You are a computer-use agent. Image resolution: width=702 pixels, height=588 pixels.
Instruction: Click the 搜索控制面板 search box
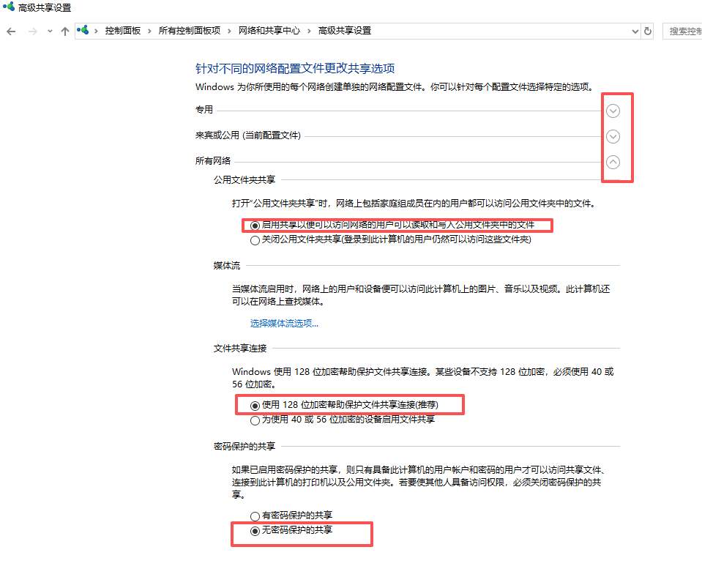pyautogui.click(x=684, y=31)
